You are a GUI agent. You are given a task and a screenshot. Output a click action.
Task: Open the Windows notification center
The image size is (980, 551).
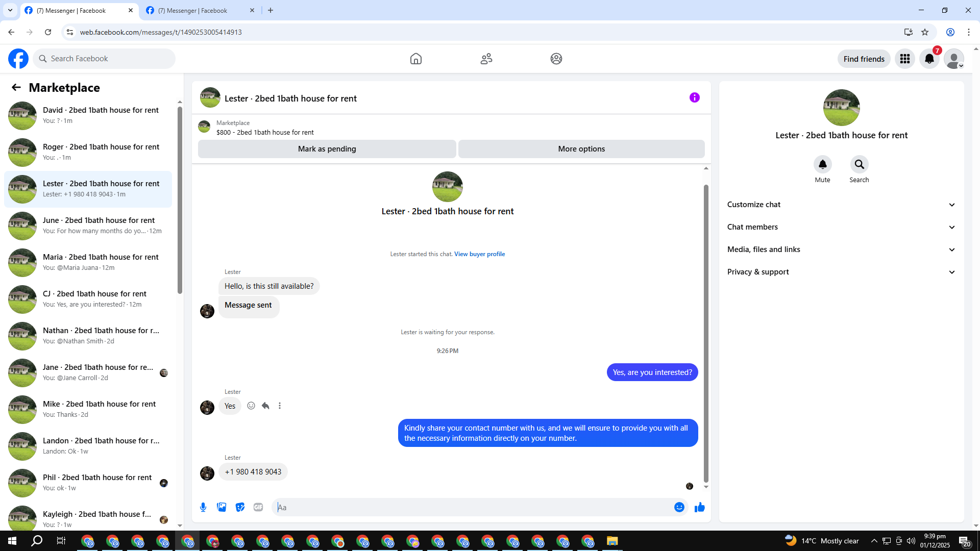964,541
